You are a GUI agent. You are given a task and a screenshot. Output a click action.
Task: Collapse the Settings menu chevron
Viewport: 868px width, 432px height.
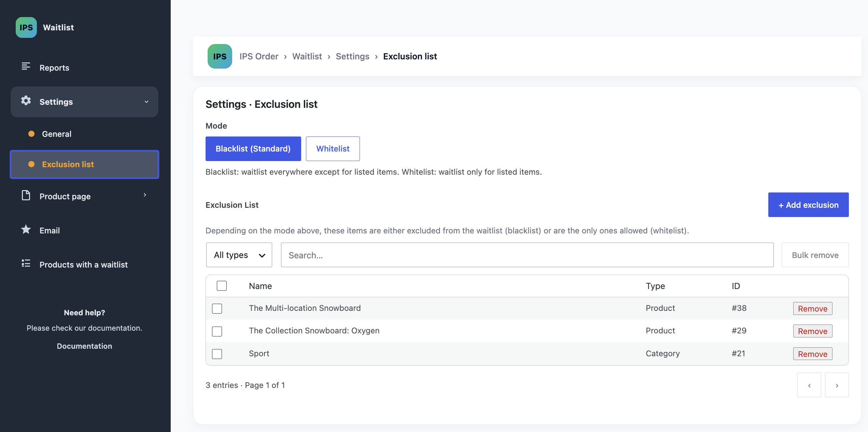146,102
